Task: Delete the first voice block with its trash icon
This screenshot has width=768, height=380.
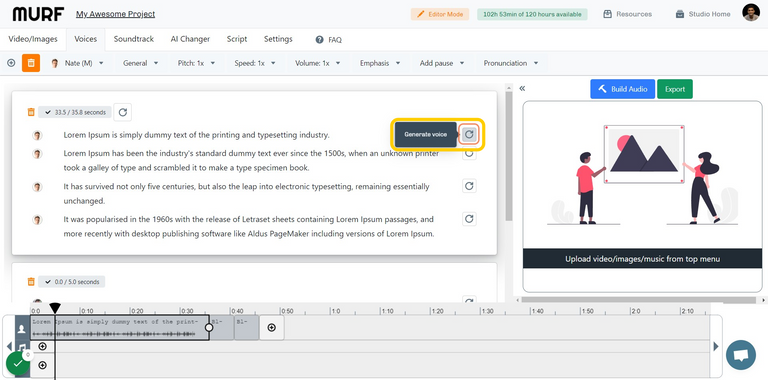Action: [x=31, y=112]
